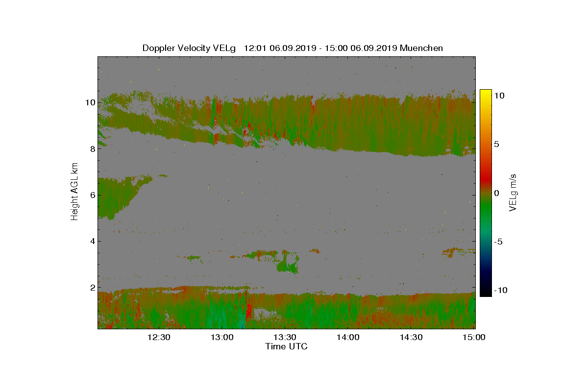The image size is (588, 392).
Task: Click the 12:30 time tick label
Action: click(x=158, y=337)
